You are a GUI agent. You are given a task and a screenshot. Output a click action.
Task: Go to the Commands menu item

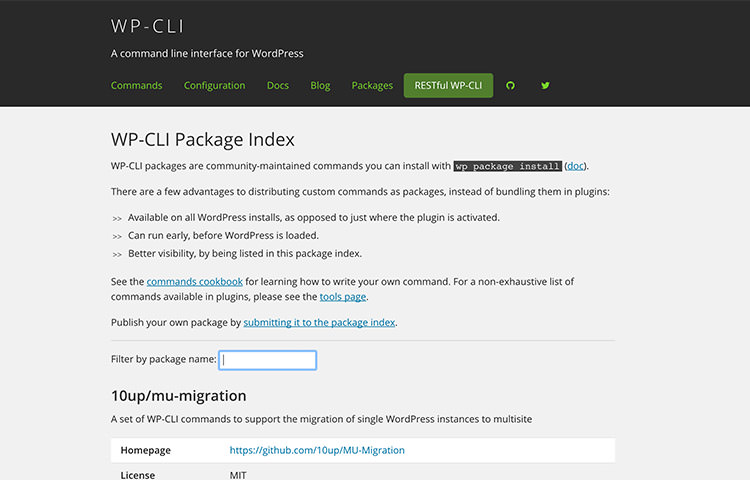136,86
